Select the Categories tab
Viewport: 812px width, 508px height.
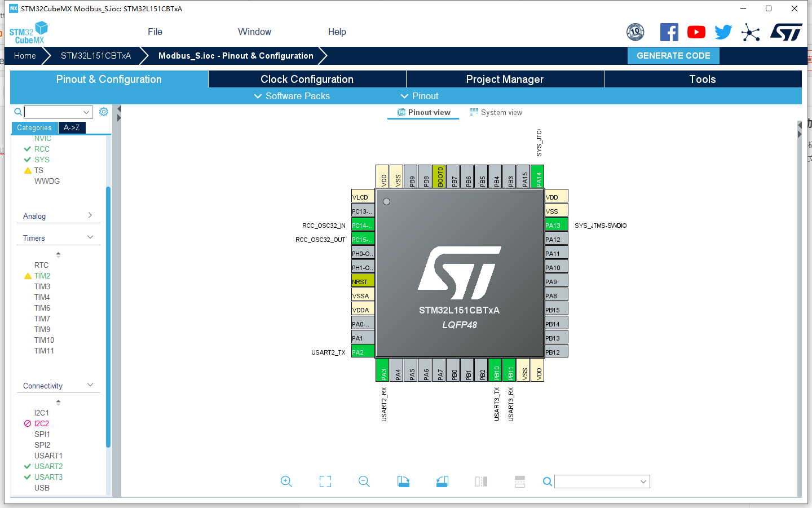pyautogui.click(x=34, y=127)
